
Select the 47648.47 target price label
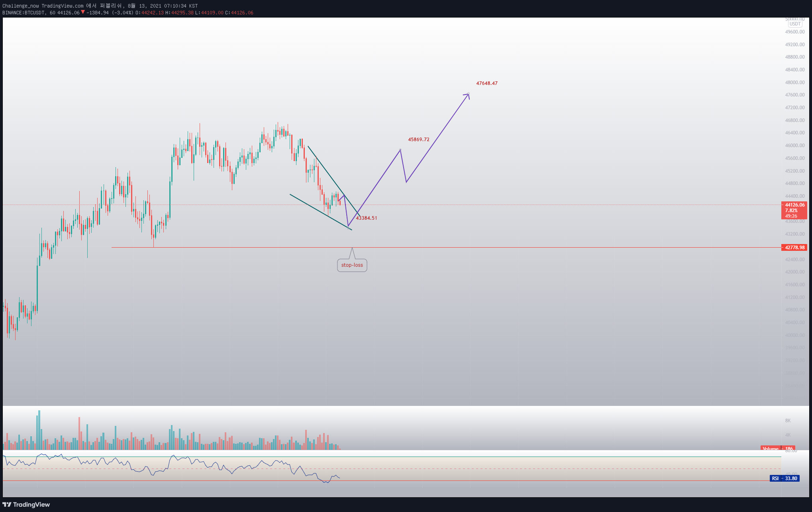pos(487,83)
